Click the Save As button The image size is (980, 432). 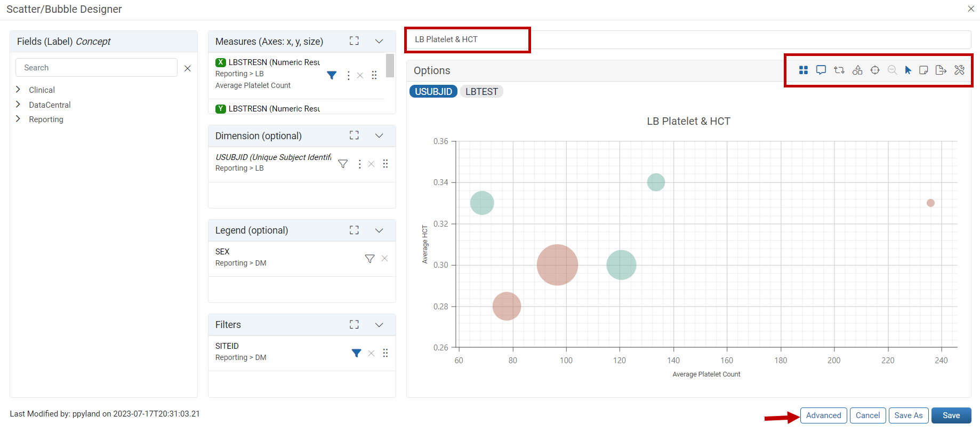coord(909,415)
